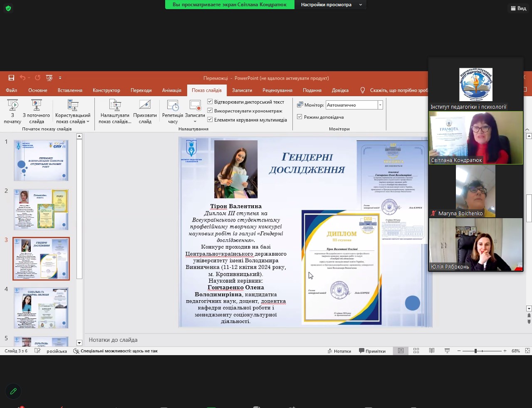Click Примітки button in status bar
The height and width of the screenshot is (408, 532).
(x=372, y=351)
